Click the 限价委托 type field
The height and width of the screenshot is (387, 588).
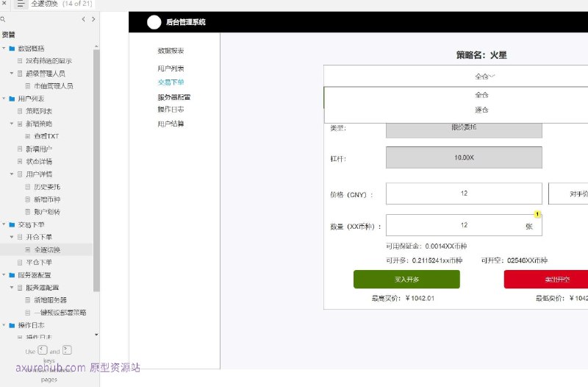click(x=464, y=130)
